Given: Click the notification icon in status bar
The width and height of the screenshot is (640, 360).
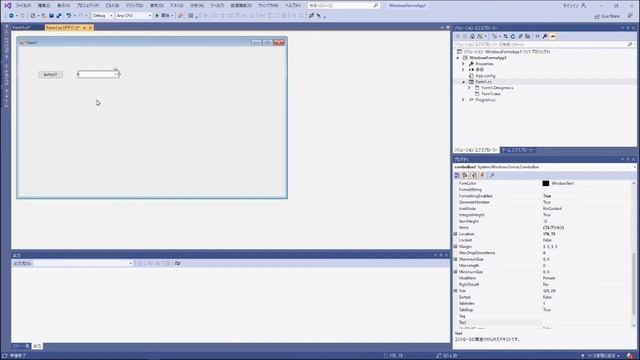Looking at the screenshot, I should [x=630, y=356].
